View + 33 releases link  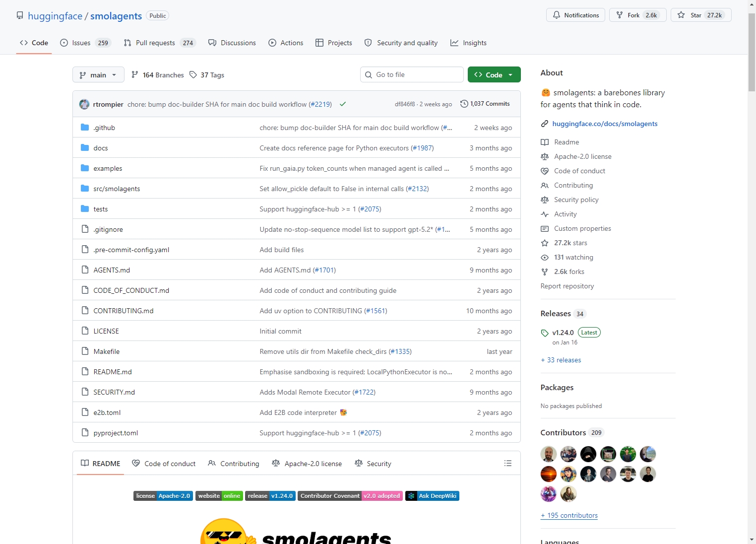pyautogui.click(x=561, y=360)
